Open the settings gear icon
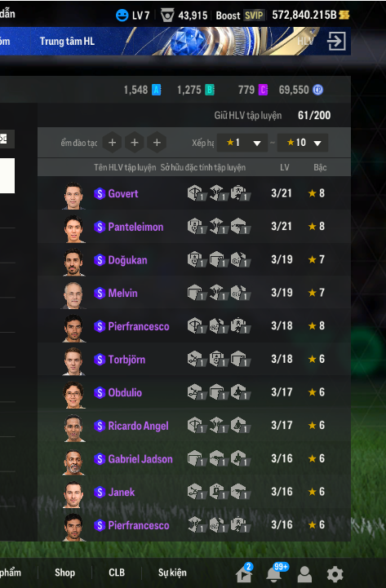The width and height of the screenshot is (386, 588). click(x=335, y=574)
